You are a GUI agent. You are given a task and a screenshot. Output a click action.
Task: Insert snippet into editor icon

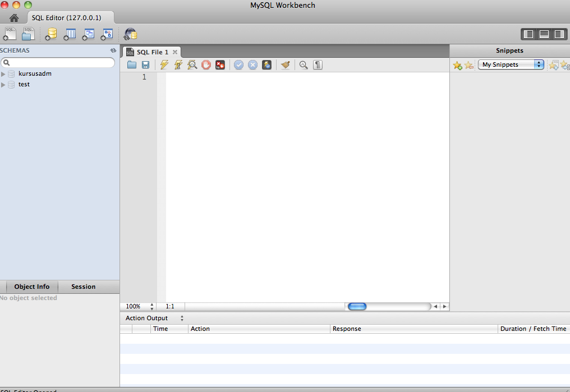click(x=553, y=65)
